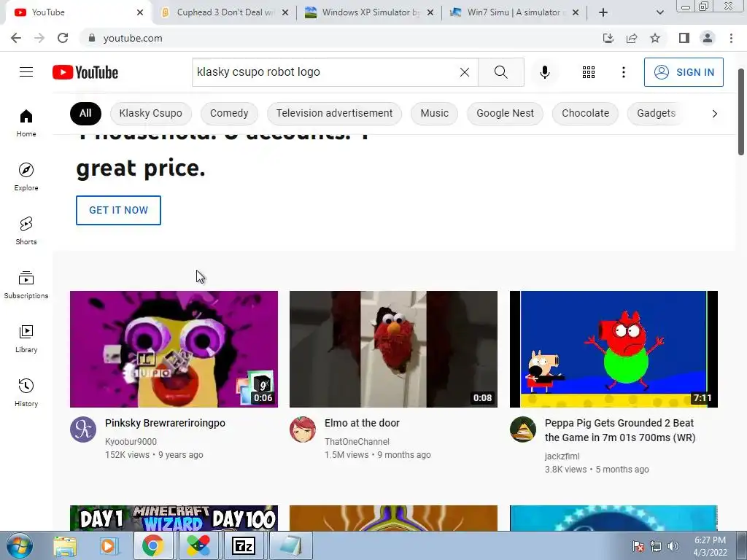The height and width of the screenshot is (560, 747).
Task: Open ThatOneChannel channel avatar
Action: click(x=303, y=429)
